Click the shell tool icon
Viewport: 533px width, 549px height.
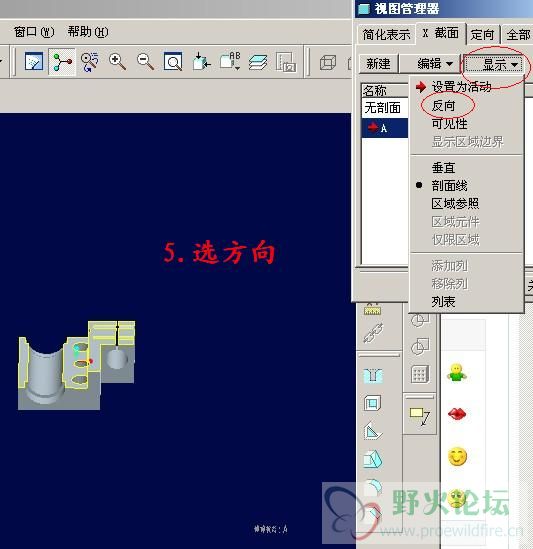[x=373, y=403]
